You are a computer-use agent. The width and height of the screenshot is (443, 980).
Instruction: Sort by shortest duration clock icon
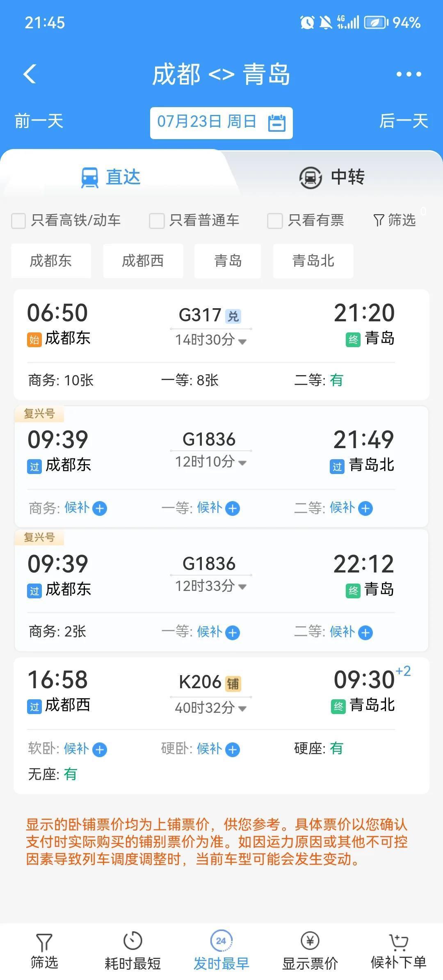[x=132, y=941]
